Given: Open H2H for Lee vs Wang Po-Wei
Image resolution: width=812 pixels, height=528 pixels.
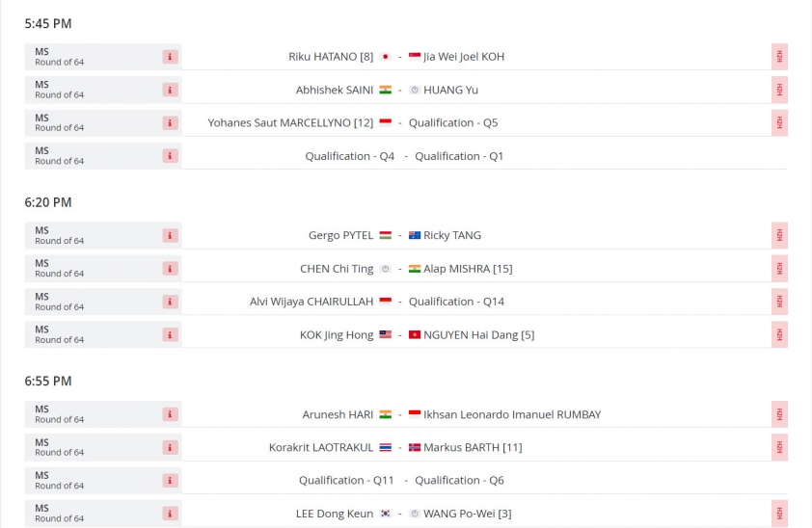Looking at the screenshot, I should 779,514.
